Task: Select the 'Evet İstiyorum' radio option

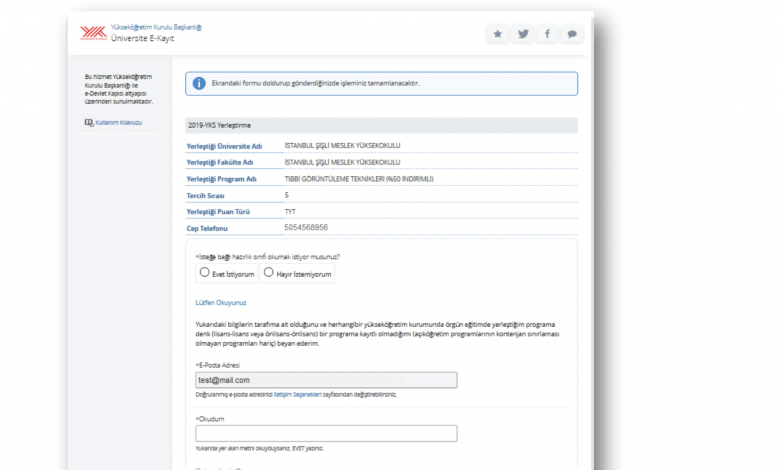Action: (204, 272)
